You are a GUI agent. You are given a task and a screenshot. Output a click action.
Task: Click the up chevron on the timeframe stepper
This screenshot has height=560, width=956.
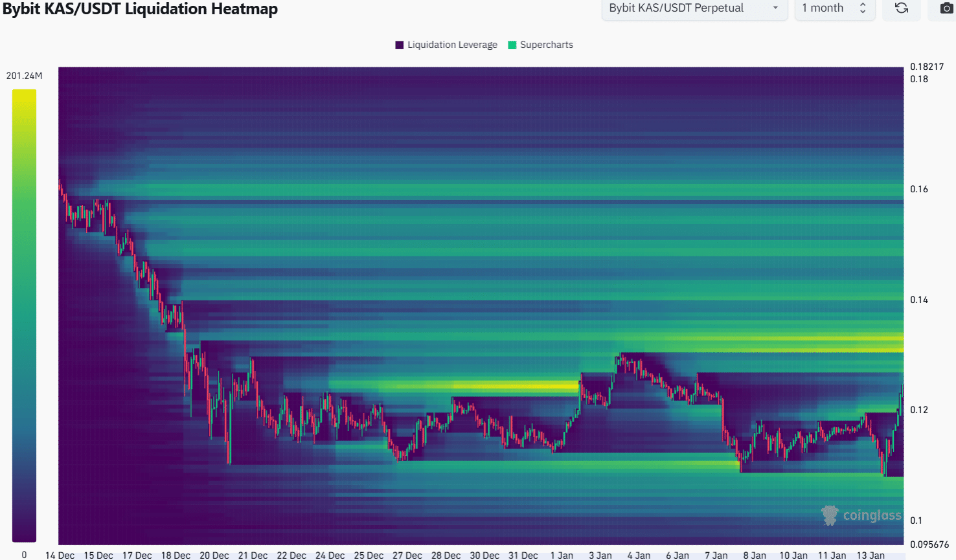863,5
